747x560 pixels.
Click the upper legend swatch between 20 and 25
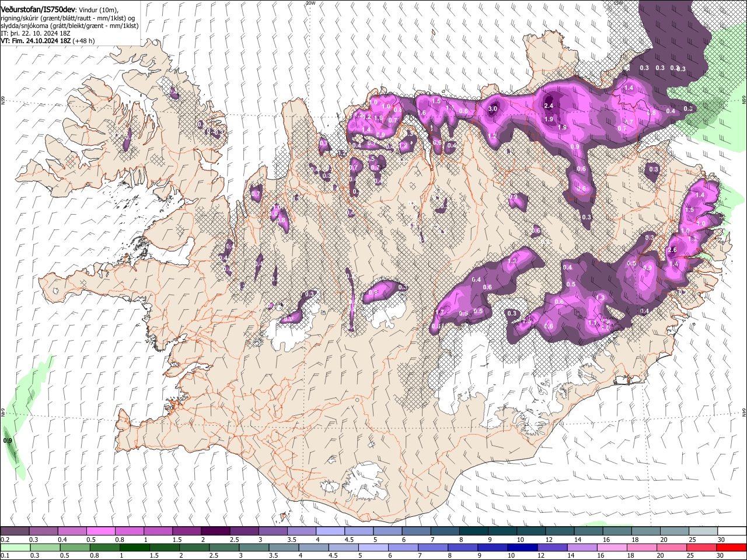(674, 531)
